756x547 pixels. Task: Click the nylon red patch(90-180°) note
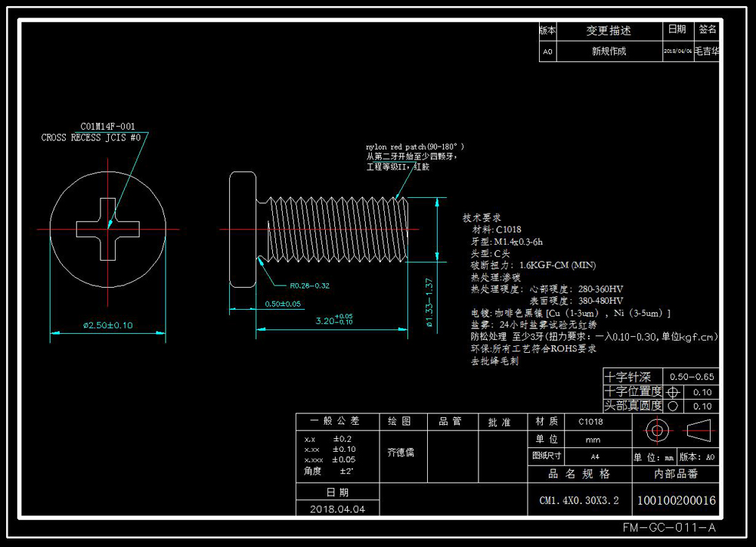coord(414,147)
